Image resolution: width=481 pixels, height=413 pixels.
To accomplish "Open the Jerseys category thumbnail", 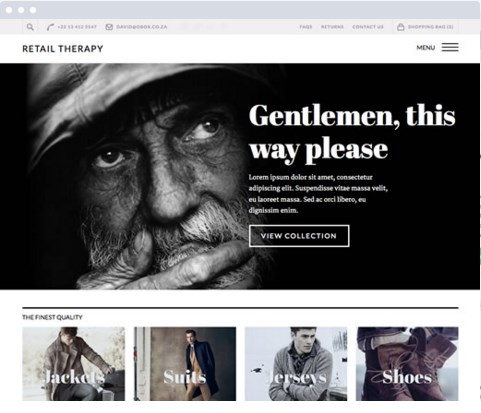I will point(296,364).
